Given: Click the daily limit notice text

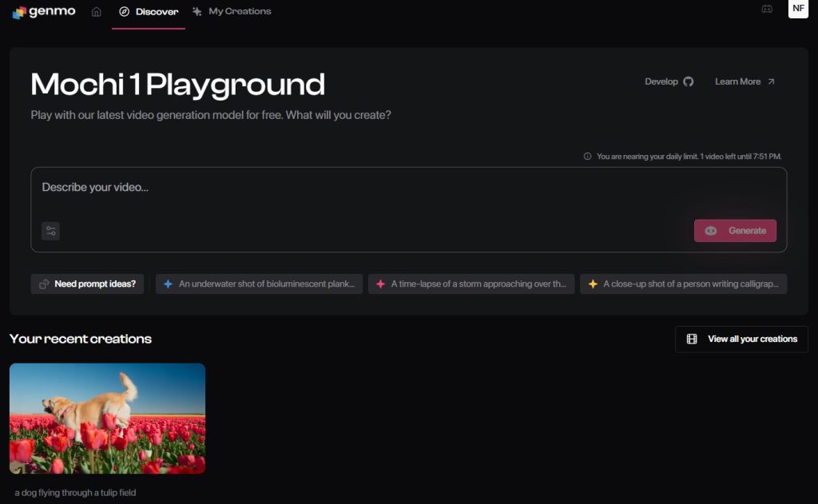Looking at the screenshot, I should click(689, 156).
